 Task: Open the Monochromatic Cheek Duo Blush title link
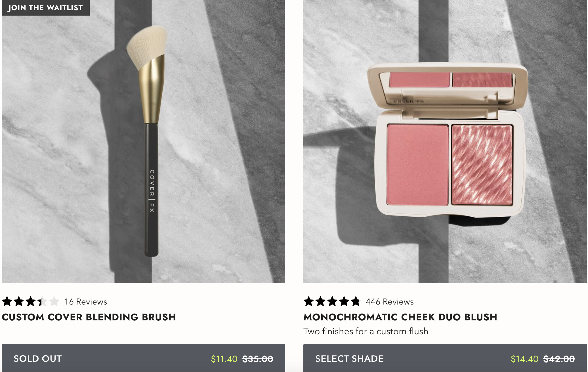400,317
